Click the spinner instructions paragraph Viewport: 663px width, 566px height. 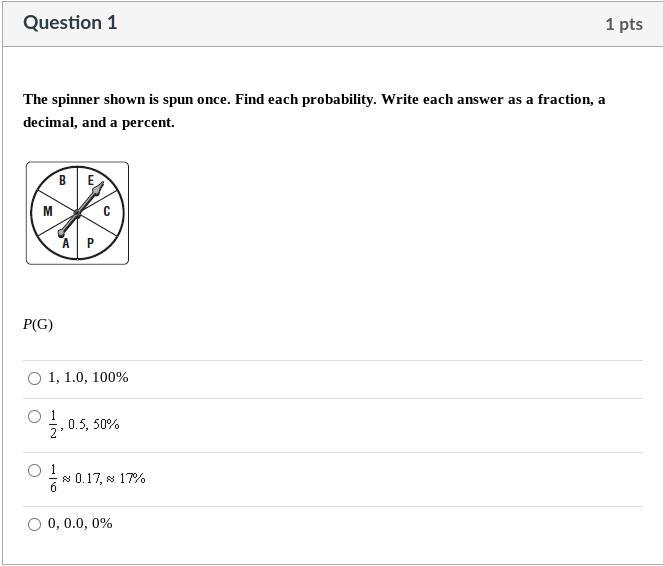point(314,111)
